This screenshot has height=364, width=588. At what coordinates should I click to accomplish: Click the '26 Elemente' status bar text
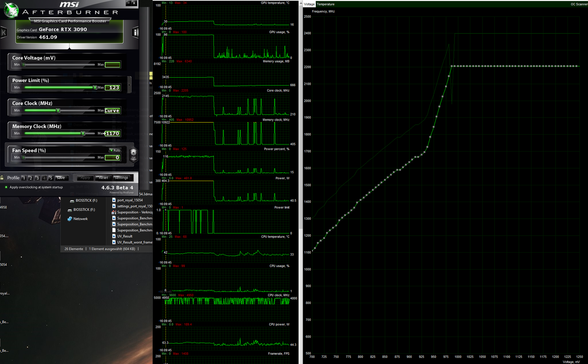(x=74, y=249)
